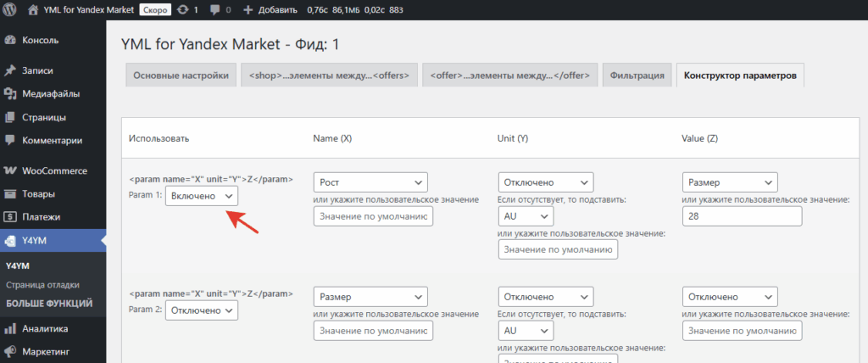Viewport: 868px width, 363px height.
Task: Switch to the Фильтрация tab
Action: click(637, 75)
